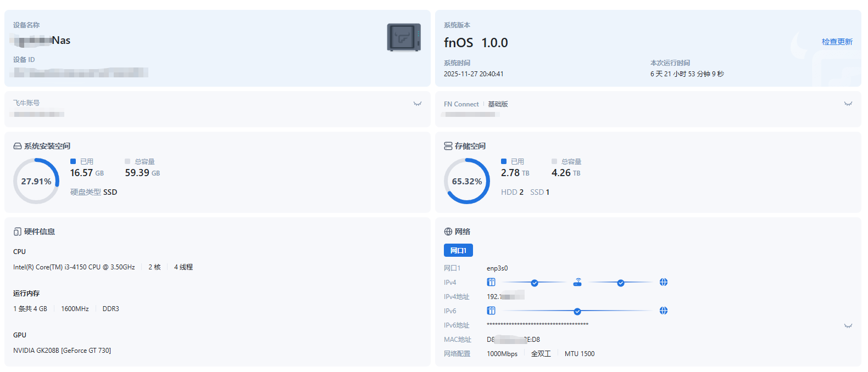Click the Intel Core i3-4150 CPU model text
The image size is (868, 372).
pyautogui.click(x=74, y=267)
